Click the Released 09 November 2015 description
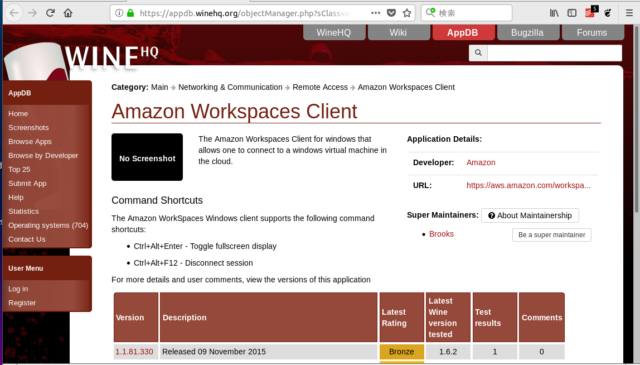The width and height of the screenshot is (640, 365). coord(214,352)
